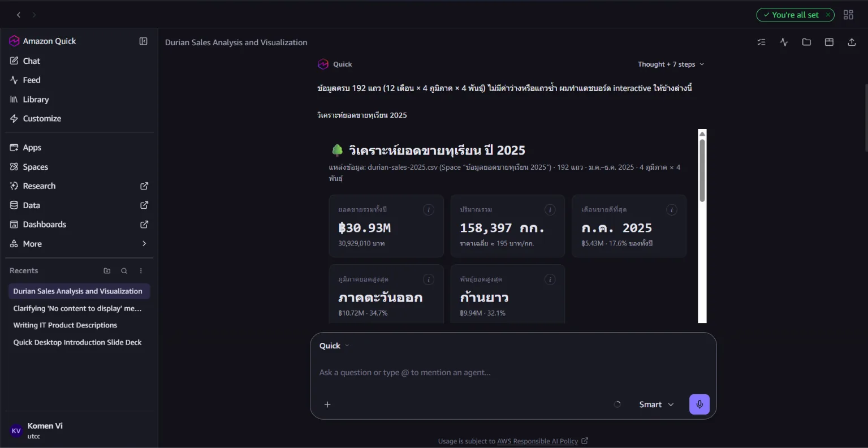Start voice input with microphone button

699,404
